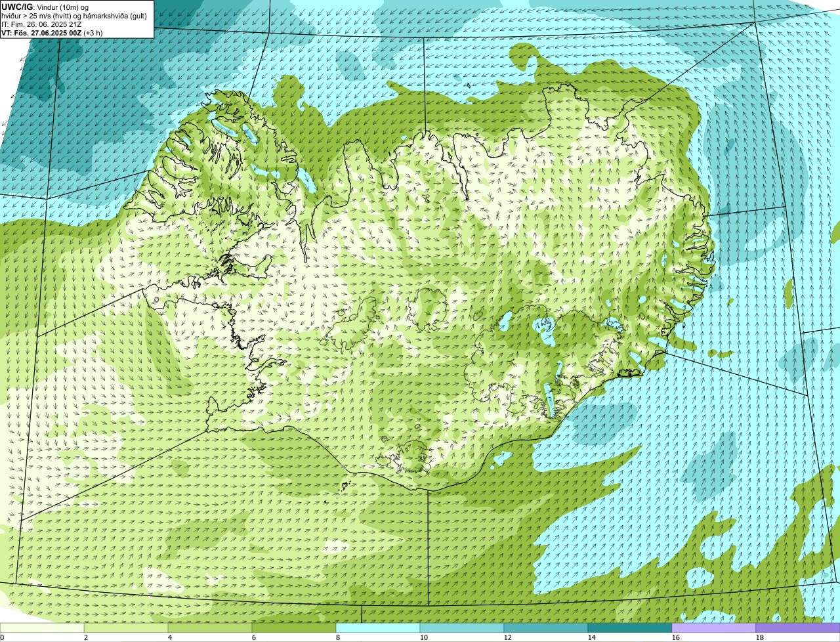Click the purple swatch above 18 m/s
The width and height of the screenshot is (840, 642).
tap(798, 628)
